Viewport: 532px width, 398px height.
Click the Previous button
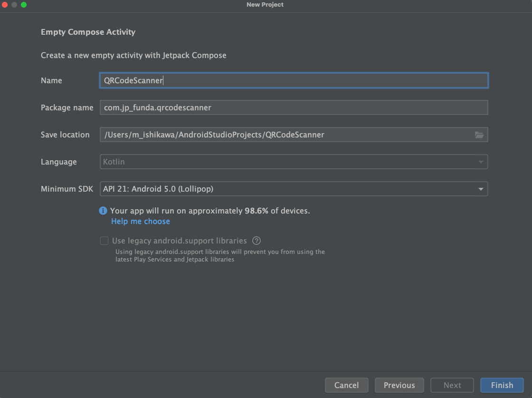click(x=399, y=385)
